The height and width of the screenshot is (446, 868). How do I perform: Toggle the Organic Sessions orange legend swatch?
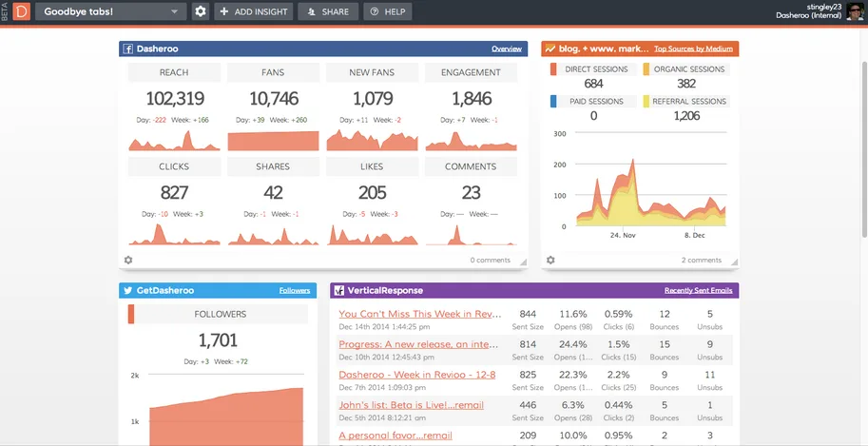[x=646, y=69]
